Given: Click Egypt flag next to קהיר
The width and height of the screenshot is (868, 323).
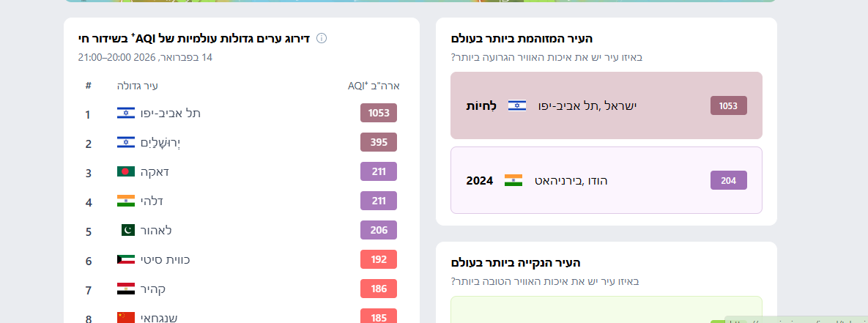Looking at the screenshot, I should (x=126, y=289).
